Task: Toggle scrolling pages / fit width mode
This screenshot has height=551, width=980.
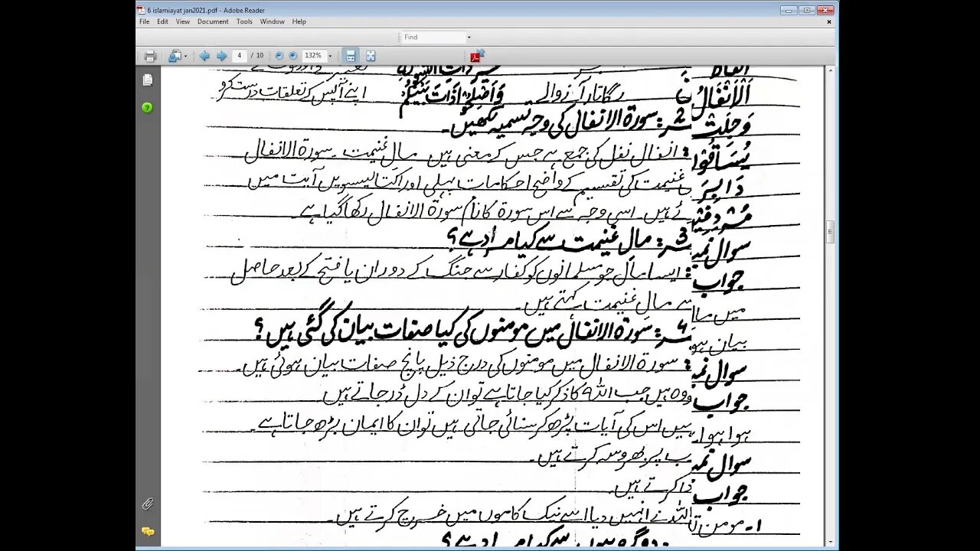Action: [x=351, y=56]
